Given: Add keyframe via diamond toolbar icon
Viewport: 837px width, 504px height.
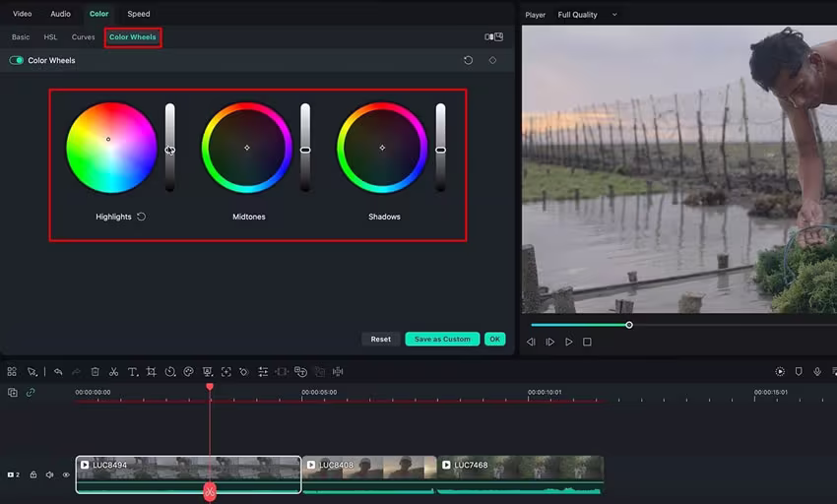Looking at the screenshot, I should click(244, 371).
